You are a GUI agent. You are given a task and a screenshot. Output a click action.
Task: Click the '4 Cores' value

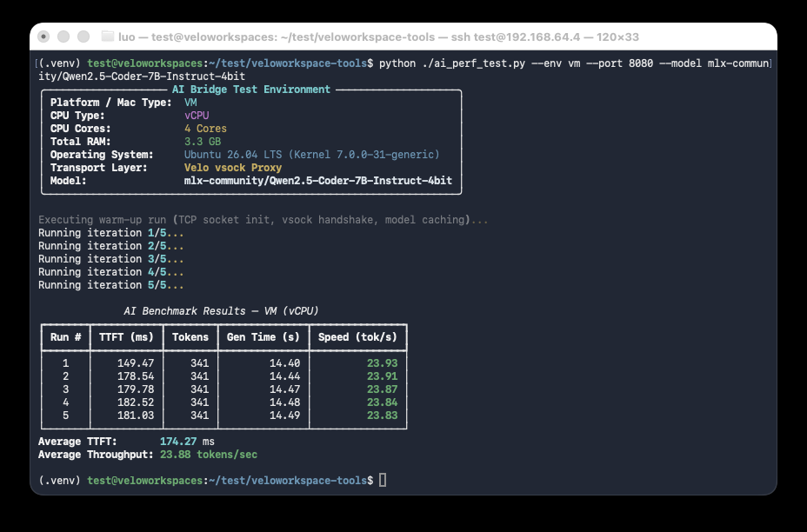(x=205, y=129)
